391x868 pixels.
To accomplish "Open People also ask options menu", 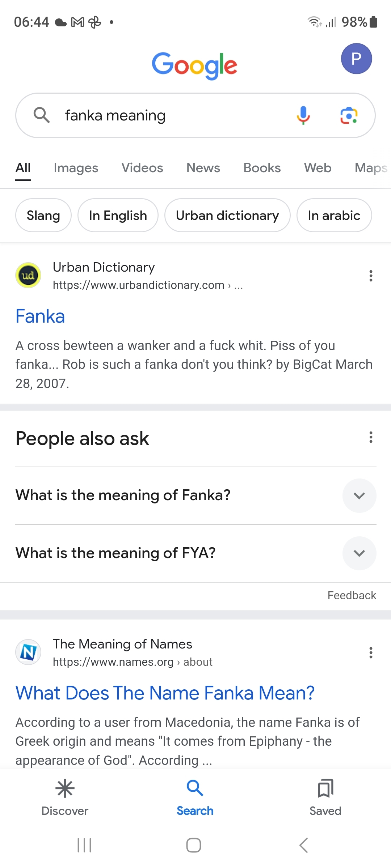I will click(371, 437).
